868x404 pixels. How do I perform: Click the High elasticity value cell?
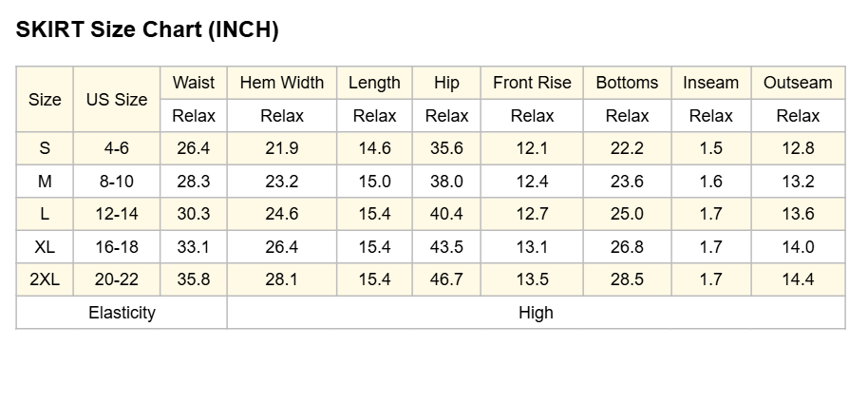point(536,313)
